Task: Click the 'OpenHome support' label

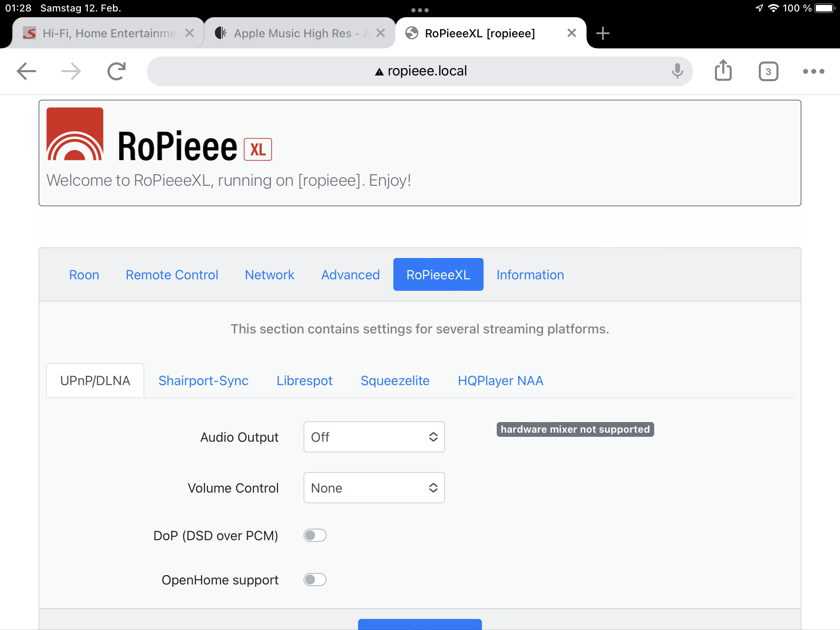Action: (220, 580)
